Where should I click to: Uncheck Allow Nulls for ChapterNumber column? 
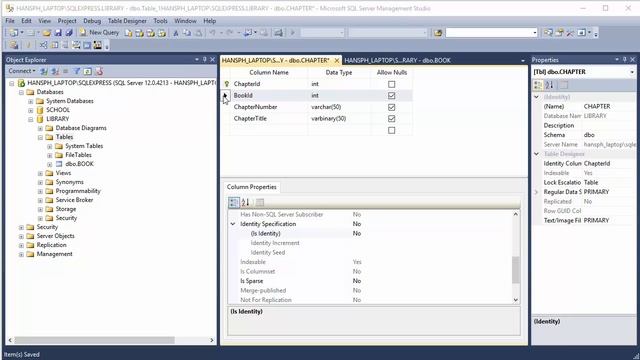point(391,107)
